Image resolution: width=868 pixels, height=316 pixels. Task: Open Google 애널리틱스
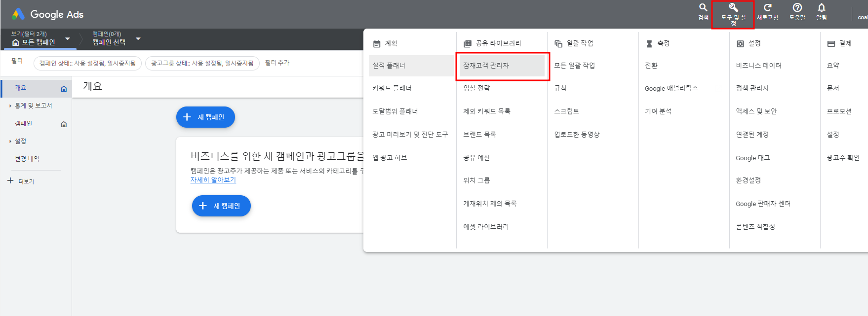(x=671, y=88)
